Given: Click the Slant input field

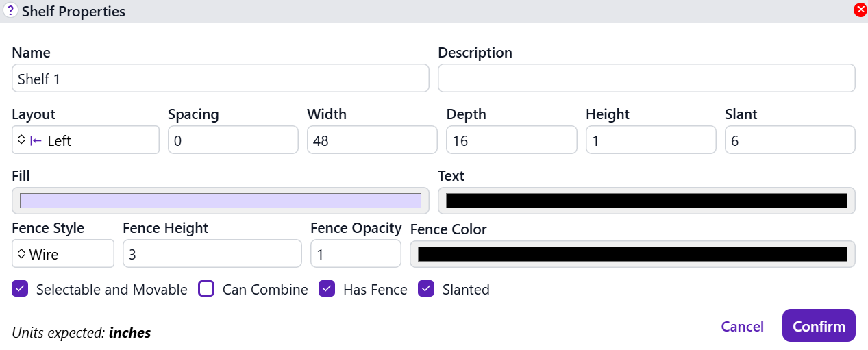Looking at the screenshot, I should tap(789, 140).
